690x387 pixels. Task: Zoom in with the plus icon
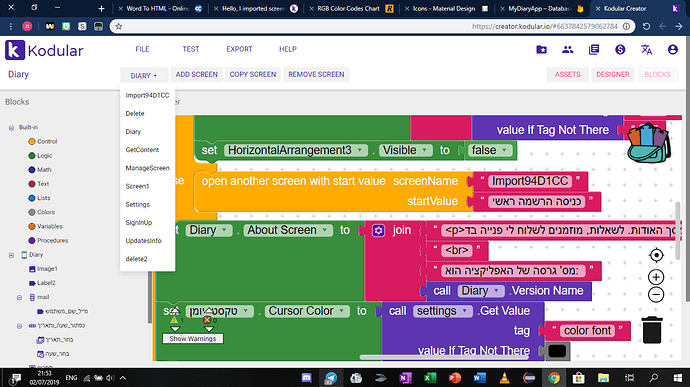tap(656, 277)
